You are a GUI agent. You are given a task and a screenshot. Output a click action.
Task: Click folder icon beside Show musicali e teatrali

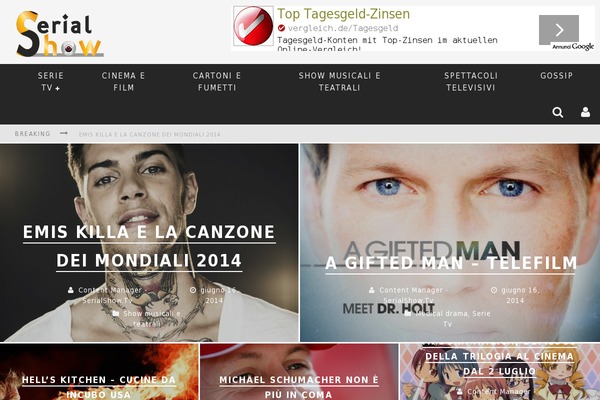[x=116, y=313]
